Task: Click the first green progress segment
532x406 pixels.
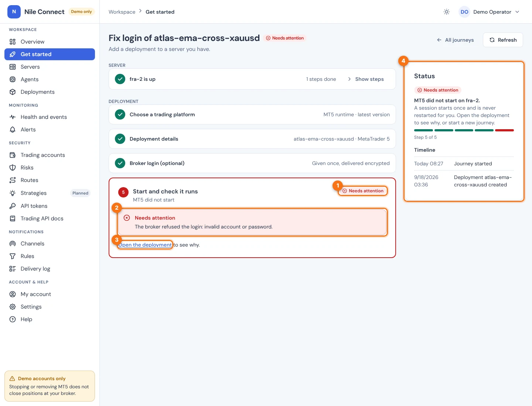Action: click(x=423, y=130)
